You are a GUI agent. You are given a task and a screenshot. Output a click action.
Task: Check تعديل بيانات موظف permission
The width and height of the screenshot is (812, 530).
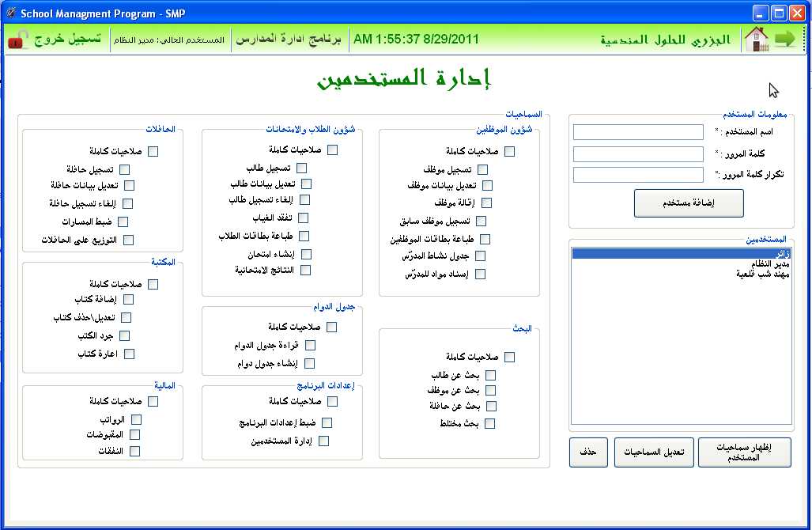click(x=487, y=185)
